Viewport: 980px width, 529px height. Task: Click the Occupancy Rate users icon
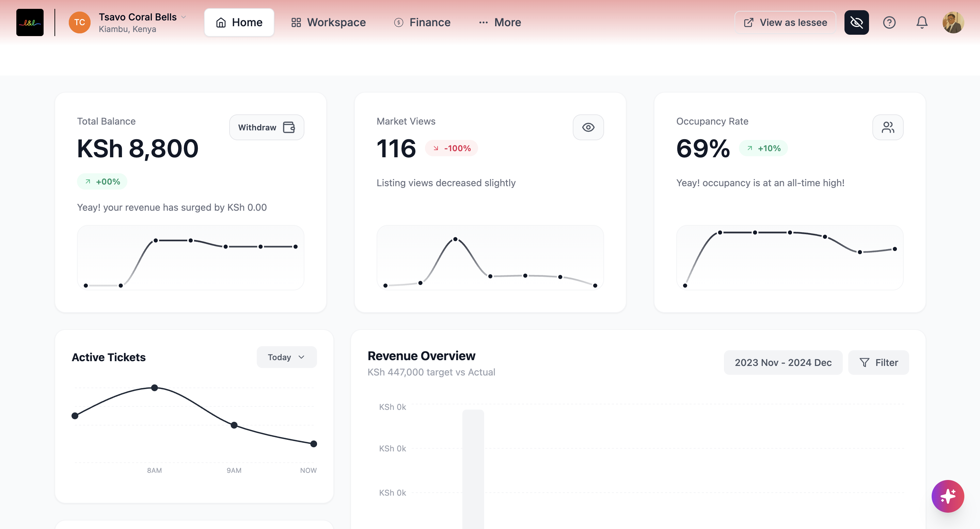(x=888, y=127)
